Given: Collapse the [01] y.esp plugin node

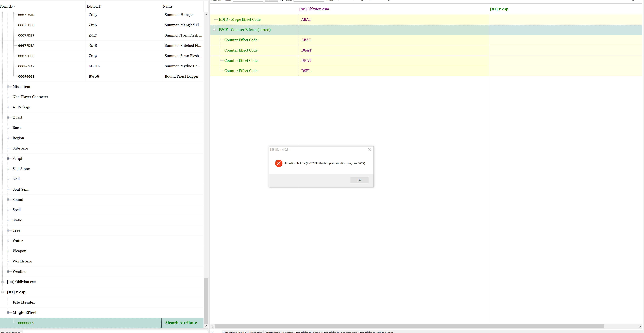Looking at the screenshot, I should pyautogui.click(x=2, y=292).
